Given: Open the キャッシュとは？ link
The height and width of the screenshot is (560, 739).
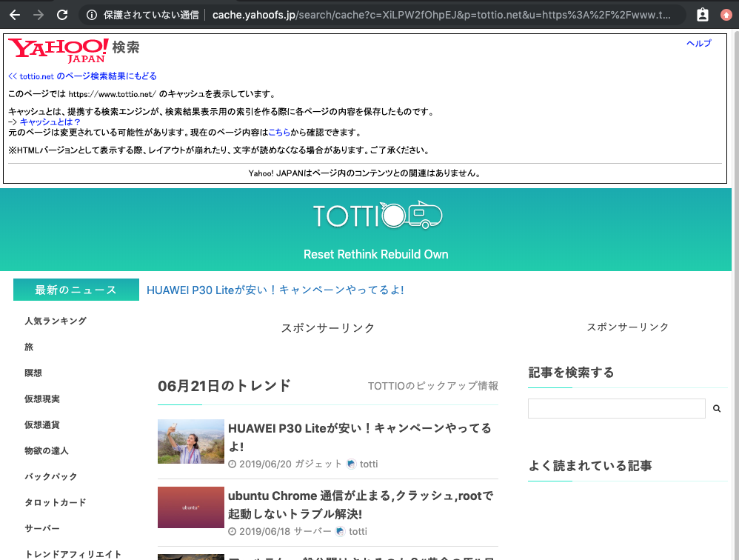Looking at the screenshot, I should click(x=50, y=122).
